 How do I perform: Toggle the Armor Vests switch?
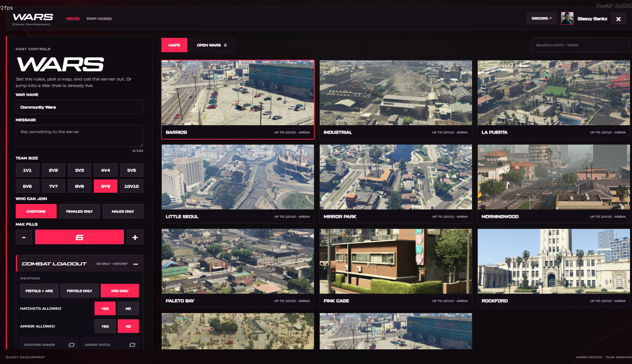click(x=132, y=345)
